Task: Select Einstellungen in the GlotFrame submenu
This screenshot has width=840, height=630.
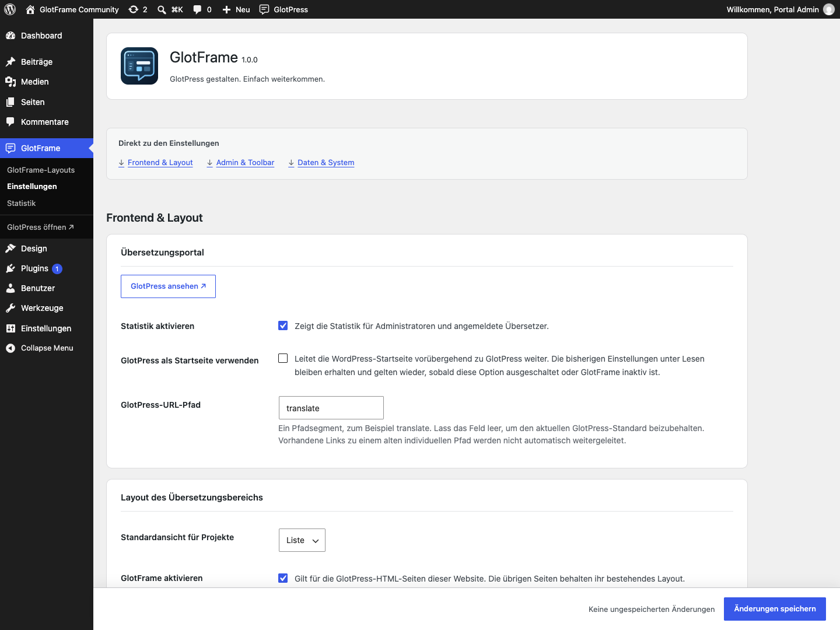Action: click(32, 186)
